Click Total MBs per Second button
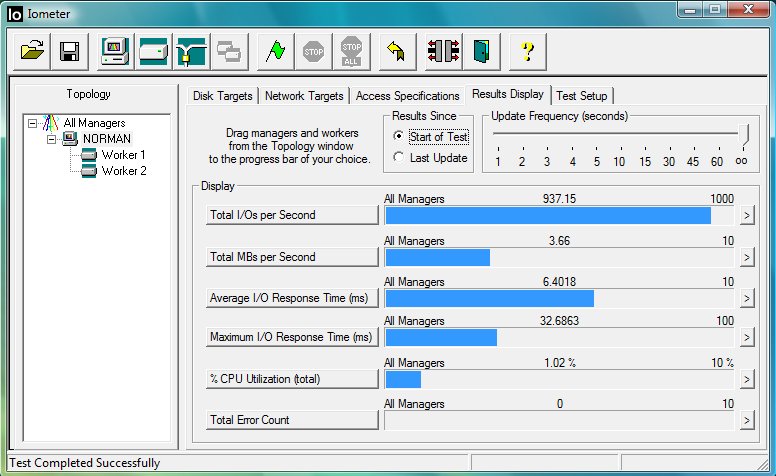 coord(292,257)
